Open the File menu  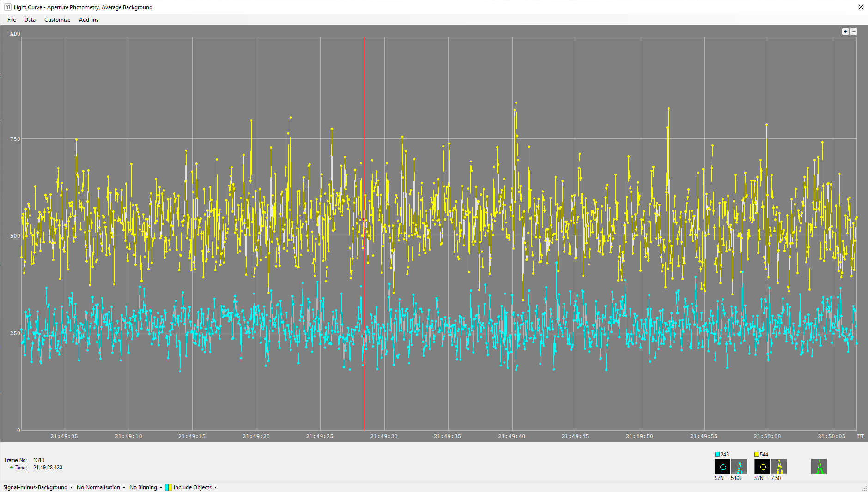pos(12,20)
